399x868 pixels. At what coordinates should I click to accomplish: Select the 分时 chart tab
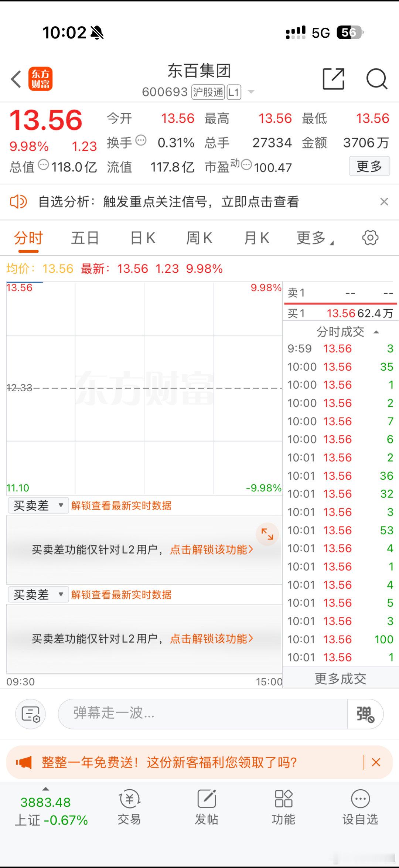pos(28,238)
